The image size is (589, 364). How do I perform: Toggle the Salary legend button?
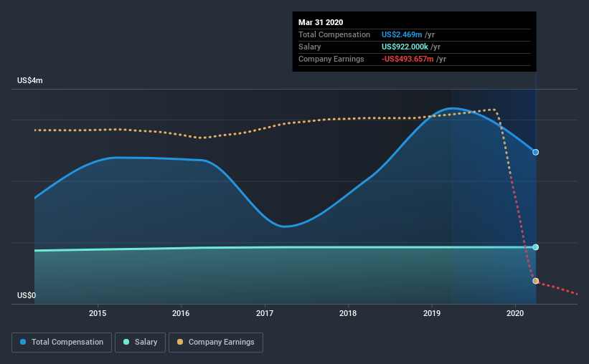(140, 343)
